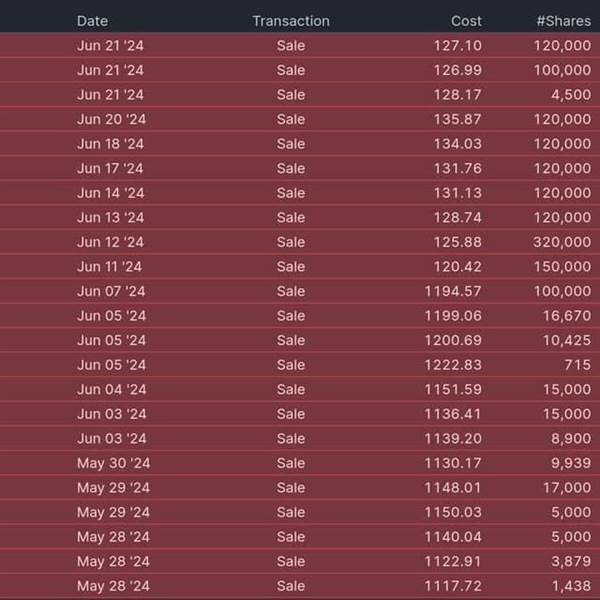Select the cost value 125.88

coord(460,242)
